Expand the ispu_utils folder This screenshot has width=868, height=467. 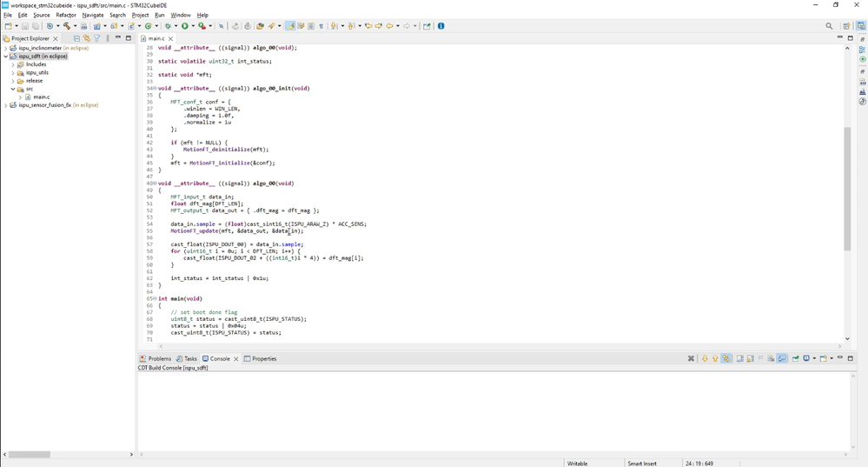tap(13, 72)
